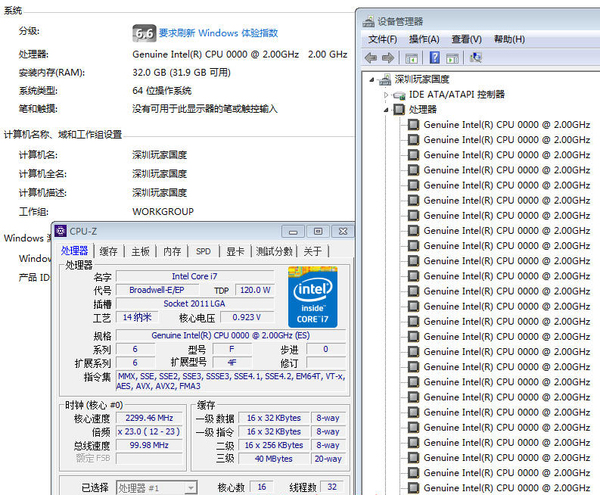Image resolution: width=600 pixels, height=495 pixels.
Task: Switch to the 显卡 tab in CPU-Z
Action: 235,251
